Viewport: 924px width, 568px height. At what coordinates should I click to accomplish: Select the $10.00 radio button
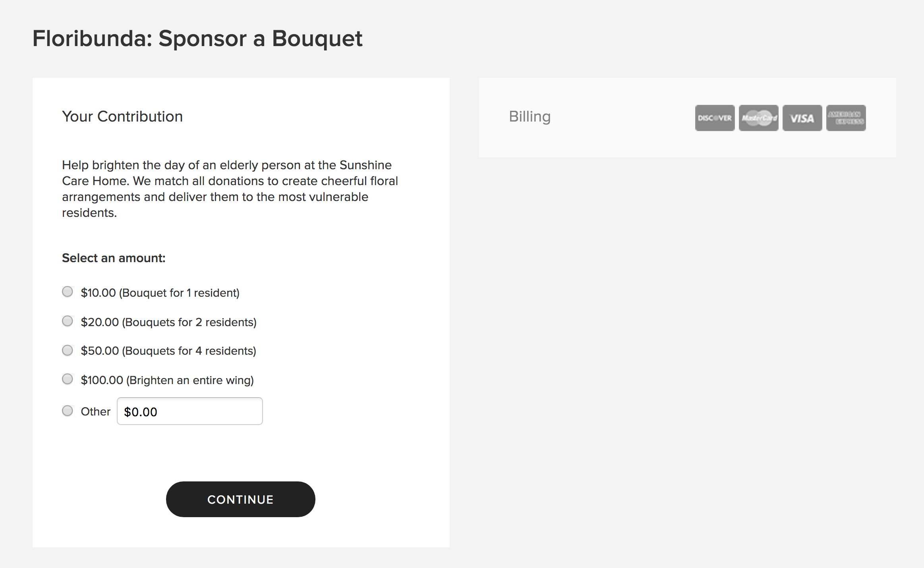point(68,292)
